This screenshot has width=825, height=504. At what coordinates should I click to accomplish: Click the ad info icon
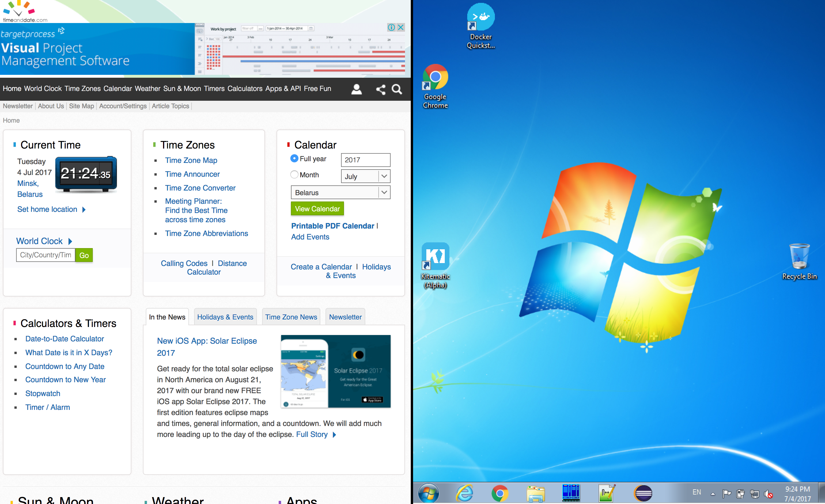pyautogui.click(x=391, y=27)
